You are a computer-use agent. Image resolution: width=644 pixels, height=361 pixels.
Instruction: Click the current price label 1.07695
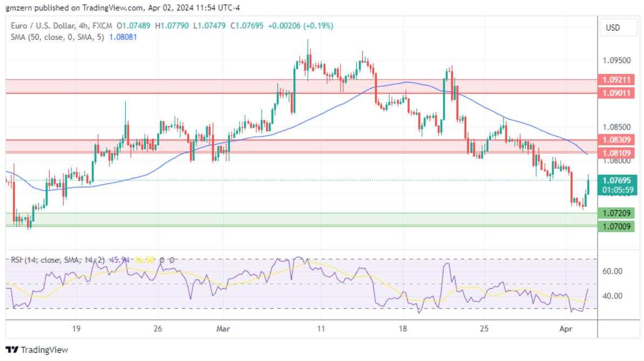point(616,181)
